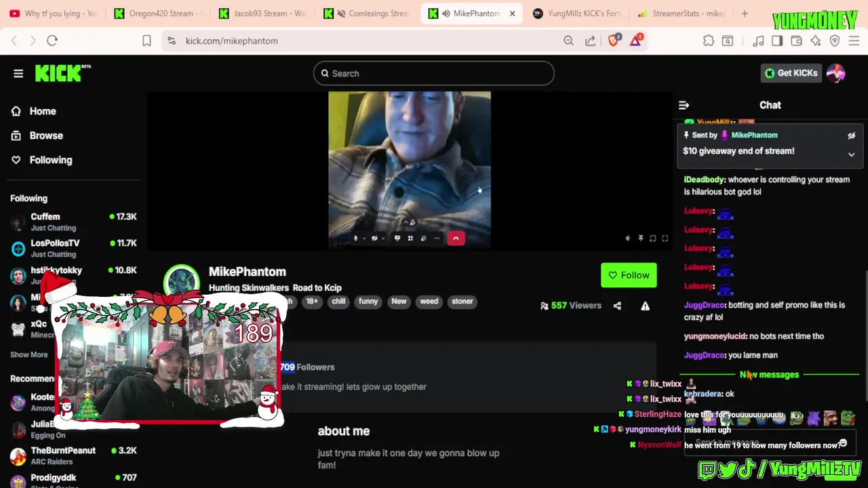Toggle the microphone icon in video call bar

tap(356, 239)
